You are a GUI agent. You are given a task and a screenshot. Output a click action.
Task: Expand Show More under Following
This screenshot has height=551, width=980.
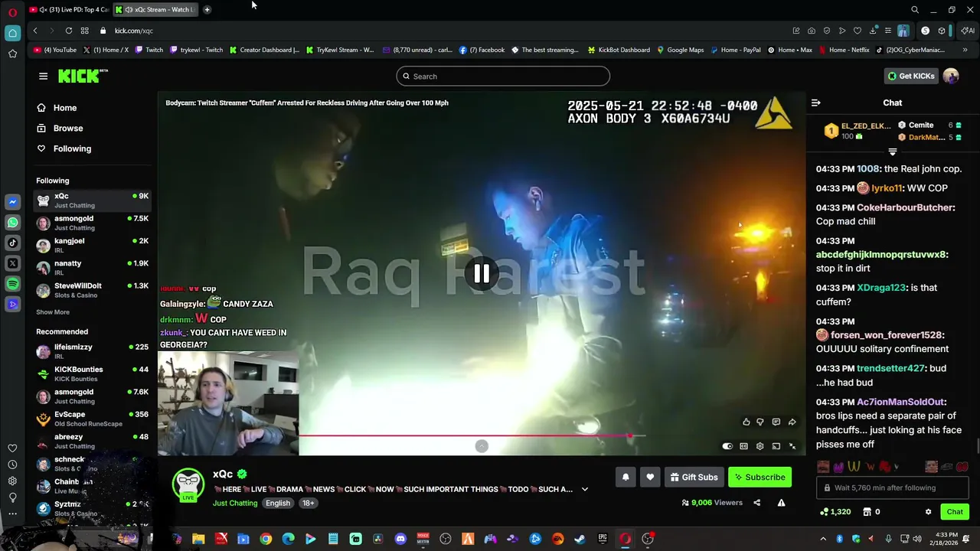[x=53, y=312]
